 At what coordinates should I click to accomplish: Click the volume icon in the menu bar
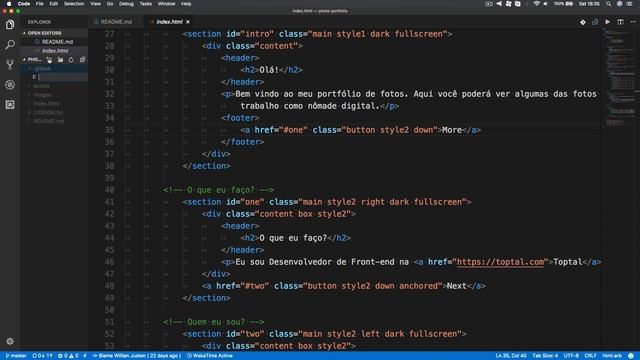pos(546,4)
